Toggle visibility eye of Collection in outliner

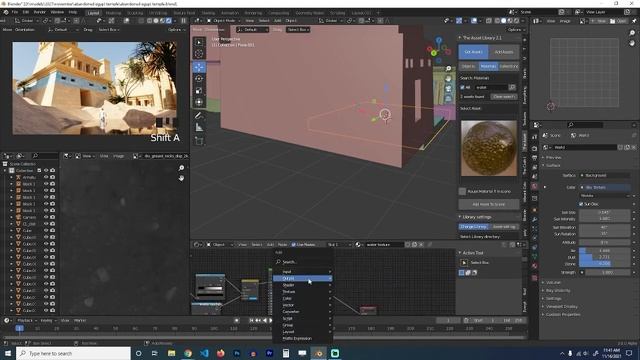click(x=46, y=171)
